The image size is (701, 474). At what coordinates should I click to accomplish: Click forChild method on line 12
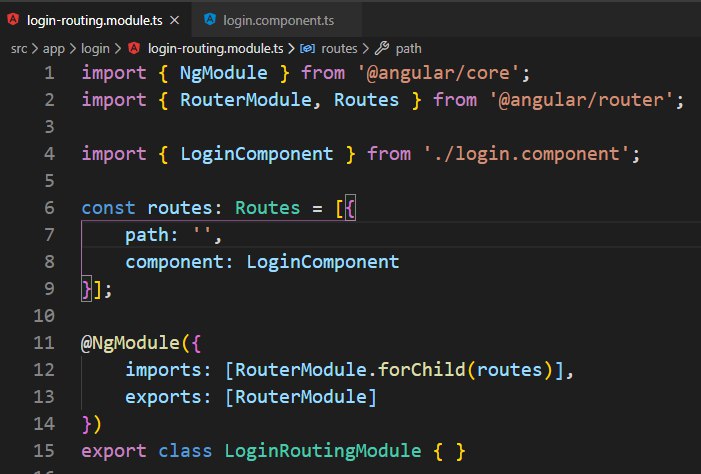[422, 370]
